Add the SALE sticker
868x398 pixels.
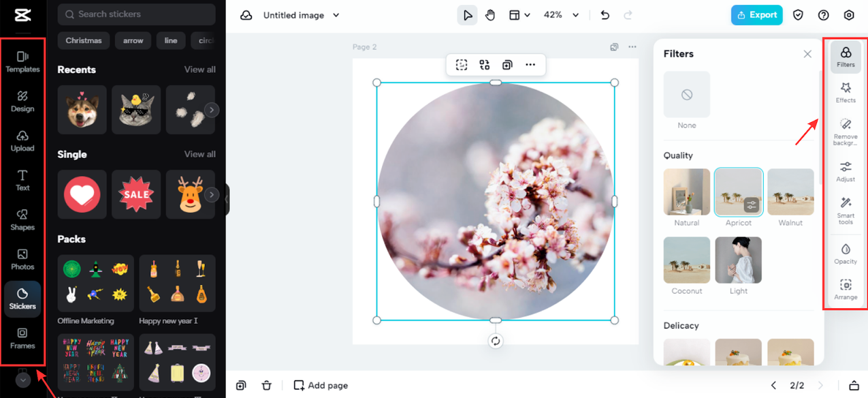tap(136, 194)
